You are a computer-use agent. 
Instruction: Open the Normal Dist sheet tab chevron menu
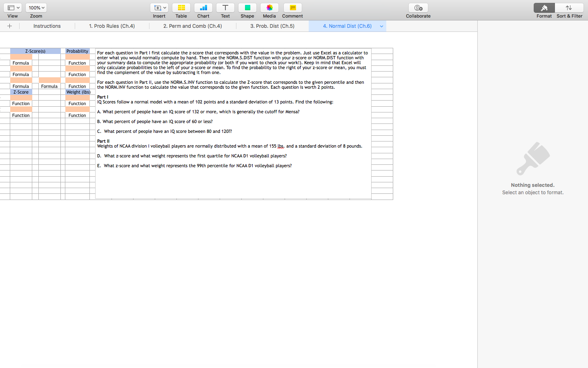(x=381, y=26)
